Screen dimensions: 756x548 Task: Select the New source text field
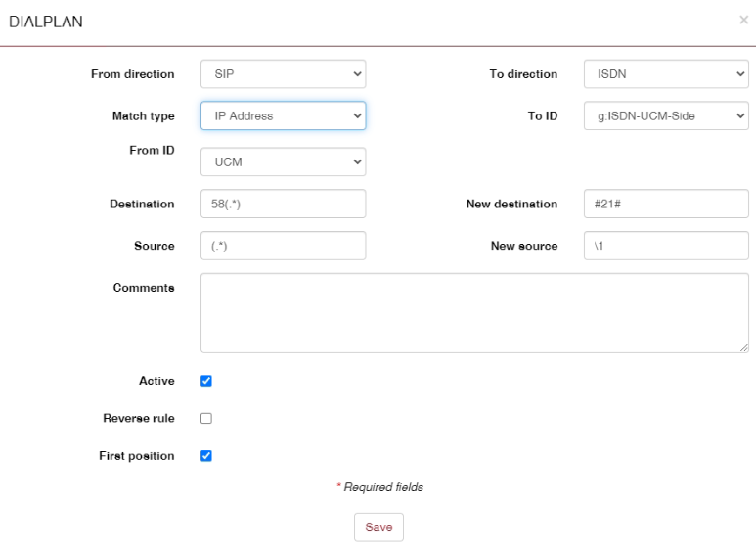tap(666, 247)
